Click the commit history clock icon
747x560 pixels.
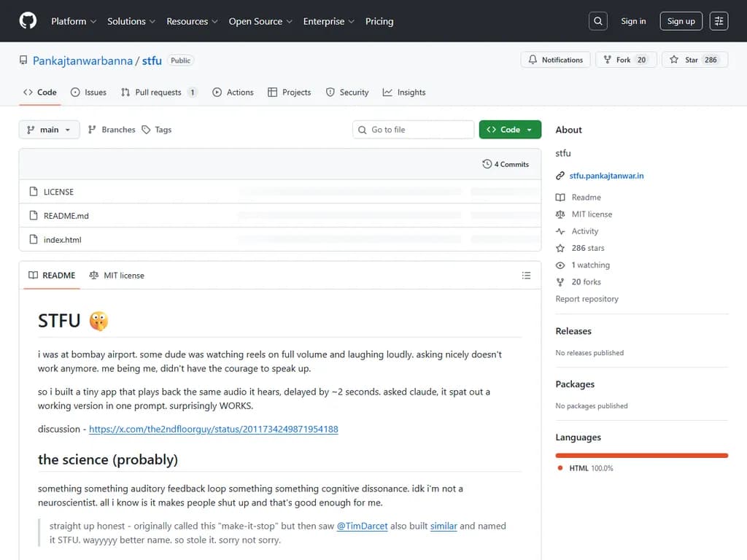487,164
